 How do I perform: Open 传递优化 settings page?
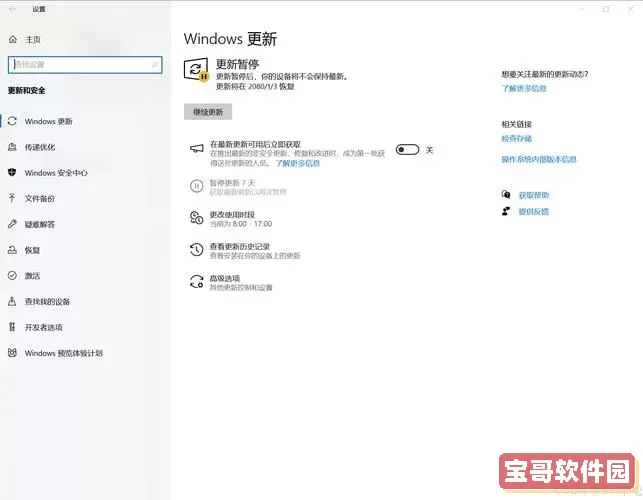(40, 147)
